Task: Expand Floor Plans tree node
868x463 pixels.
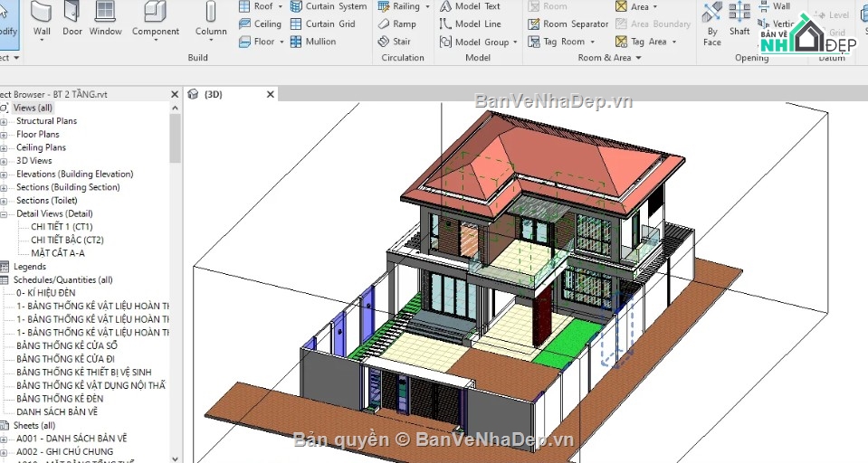Action: click(4, 135)
